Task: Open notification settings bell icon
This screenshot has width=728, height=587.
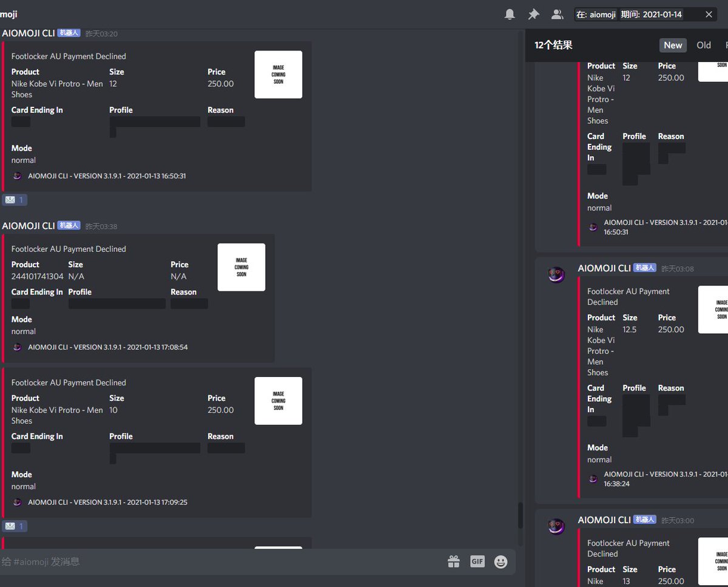Action: [510, 14]
